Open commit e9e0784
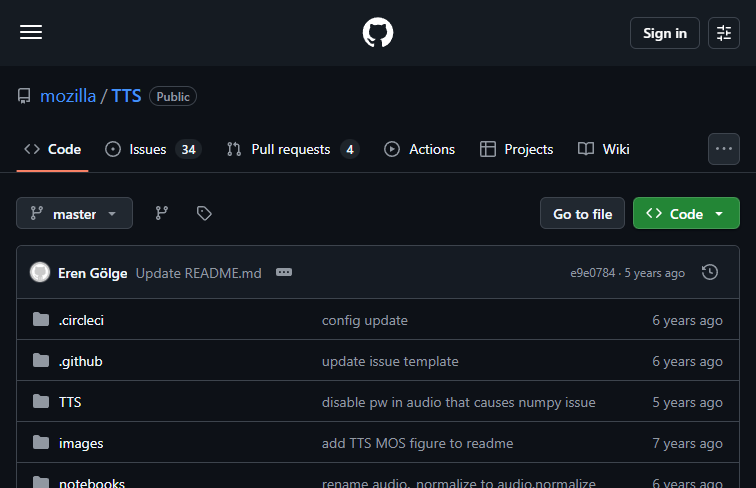This screenshot has height=488, width=756. [x=593, y=273]
